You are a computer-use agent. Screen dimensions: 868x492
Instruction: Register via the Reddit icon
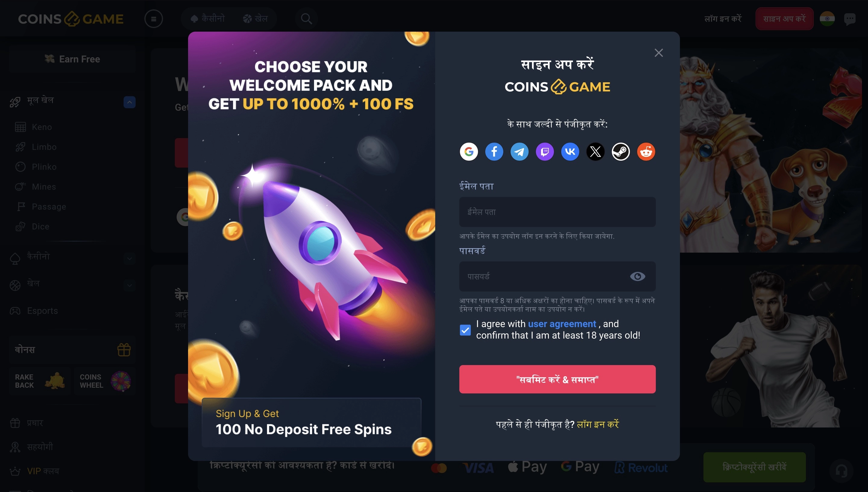click(646, 151)
